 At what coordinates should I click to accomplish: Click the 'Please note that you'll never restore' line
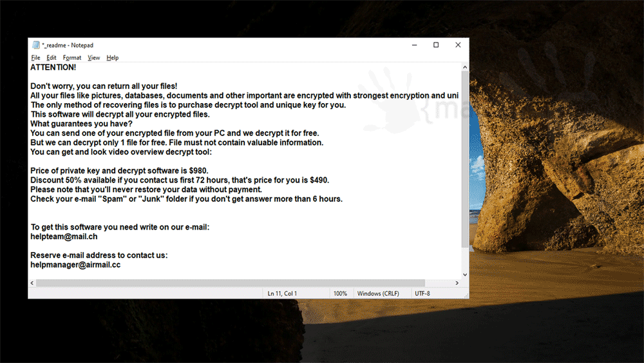tap(146, 190)
